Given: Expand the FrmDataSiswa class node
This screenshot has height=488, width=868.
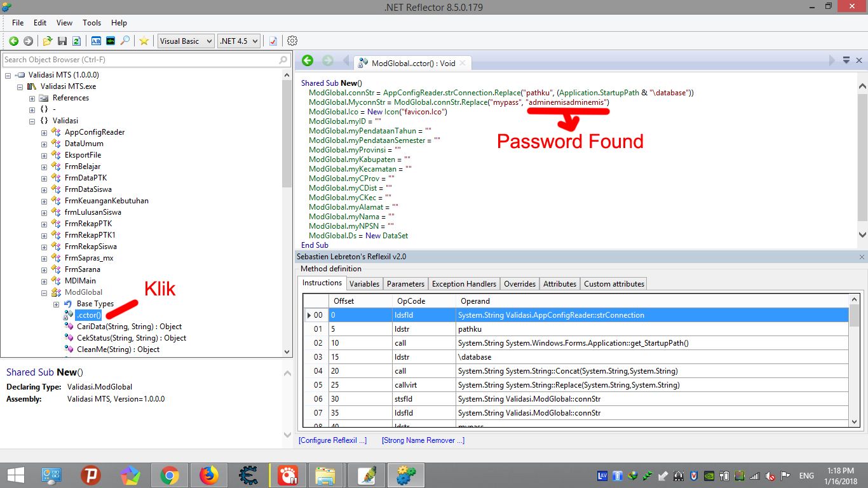Looking at the screenshot, I should tap(44, 189).
